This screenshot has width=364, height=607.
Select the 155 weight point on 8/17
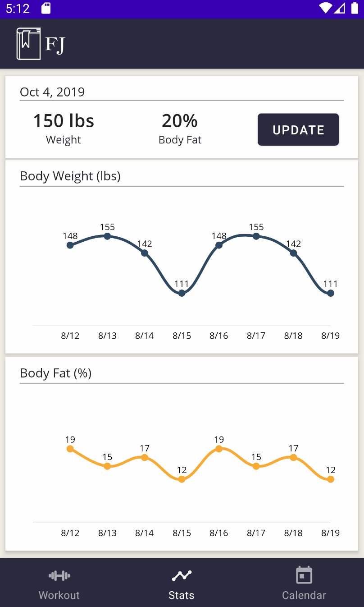coord(256,236)
